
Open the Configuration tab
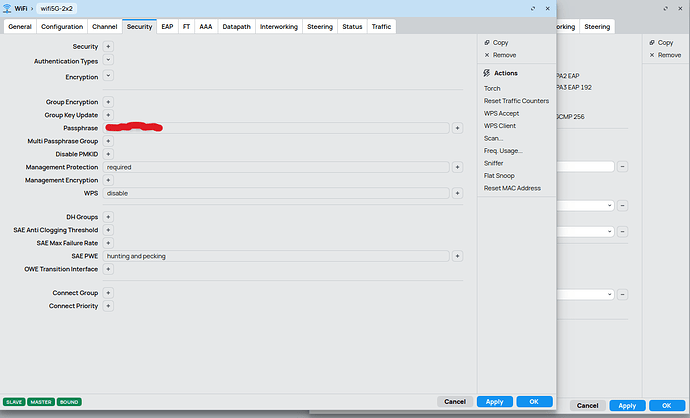coord(62,26)
